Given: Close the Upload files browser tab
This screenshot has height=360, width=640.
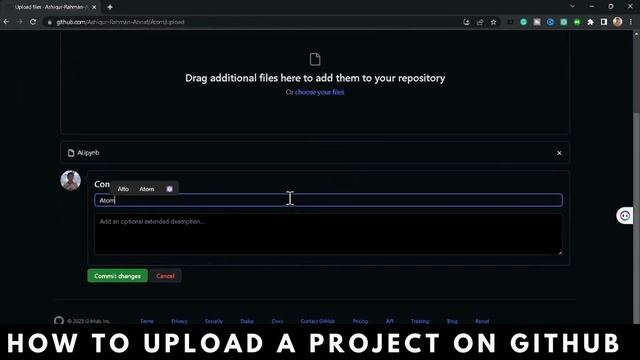Looking at the screenshot, I should coord(94,7).
